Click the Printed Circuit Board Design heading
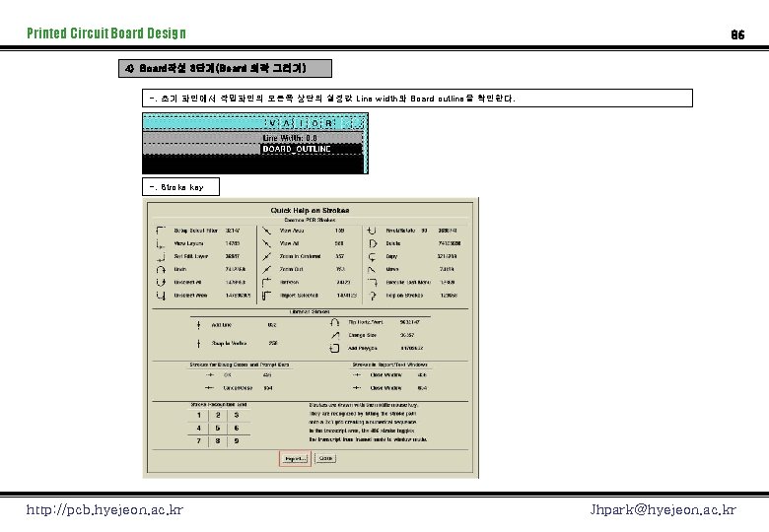This screenshot has width=769, height=532. [106, 33]
